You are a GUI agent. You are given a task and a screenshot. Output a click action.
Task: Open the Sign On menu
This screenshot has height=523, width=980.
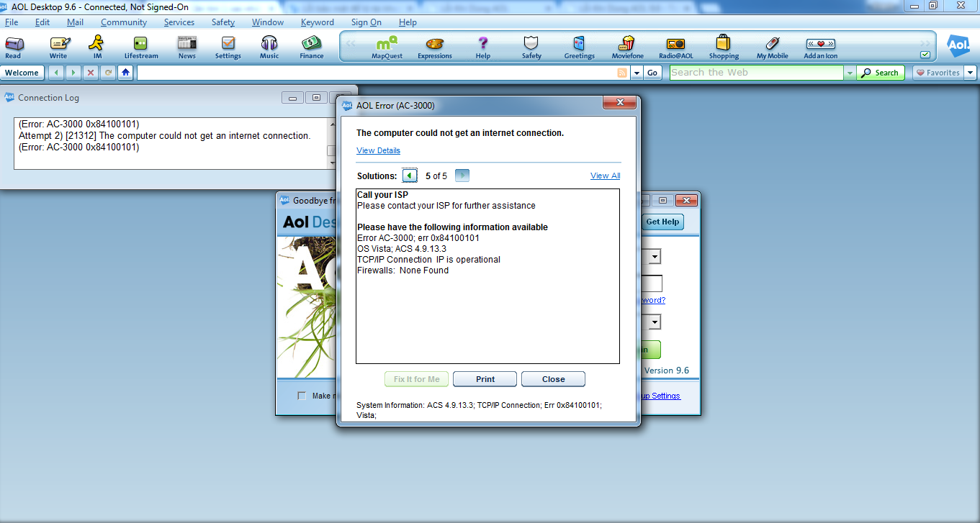click(367, 22)
